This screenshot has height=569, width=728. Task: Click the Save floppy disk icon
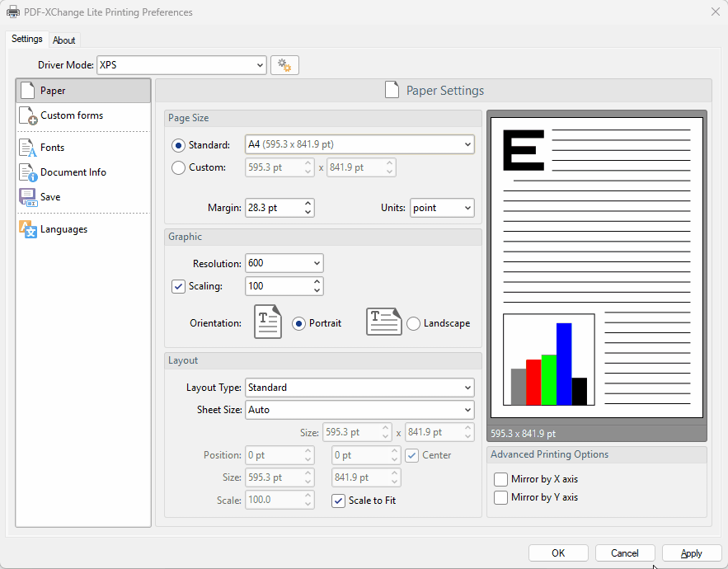[x=28, y=197]
